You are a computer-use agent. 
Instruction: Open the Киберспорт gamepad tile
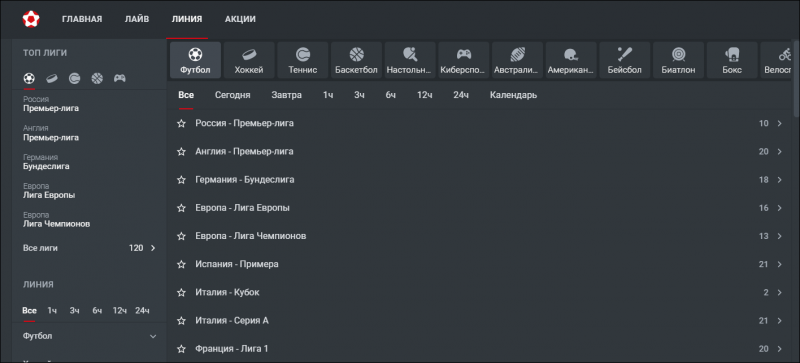pos(463,60)
